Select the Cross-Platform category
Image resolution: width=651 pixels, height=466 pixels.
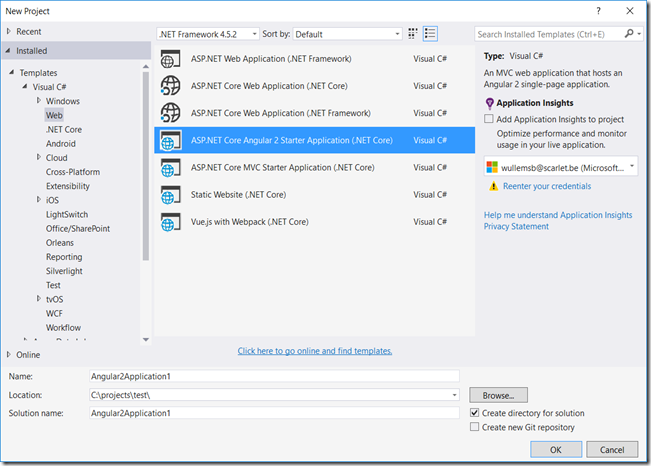tap(73, 172)
